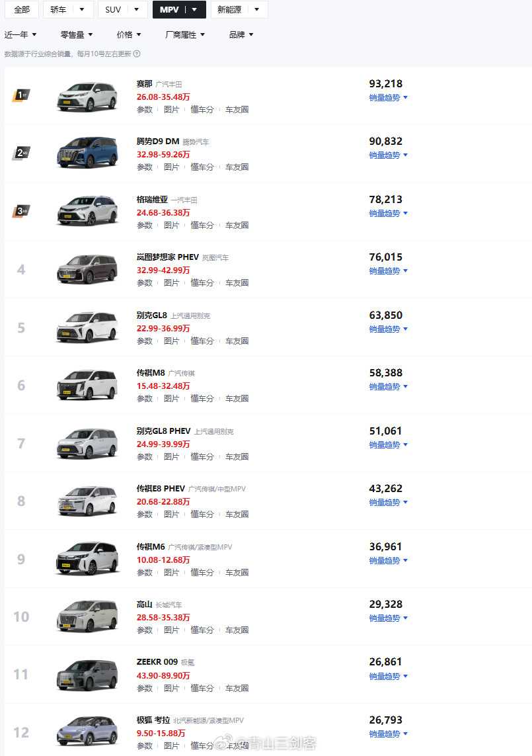Screen dimensions: 532x756
Task: Click the 2nd place rank badge
Action: pos(21,153)
